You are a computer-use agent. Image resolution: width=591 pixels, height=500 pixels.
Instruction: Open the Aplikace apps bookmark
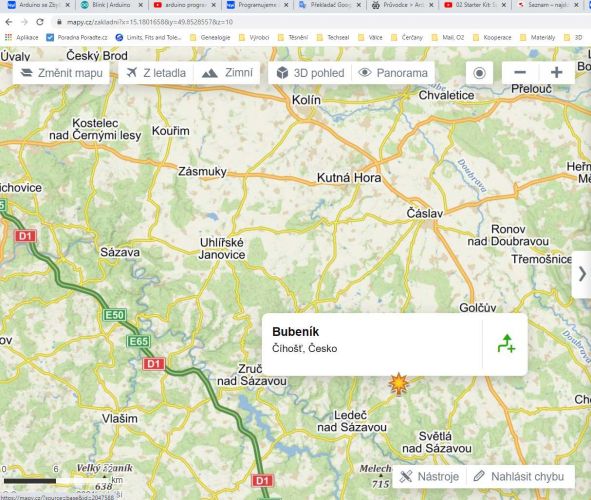tap(21, 37)
